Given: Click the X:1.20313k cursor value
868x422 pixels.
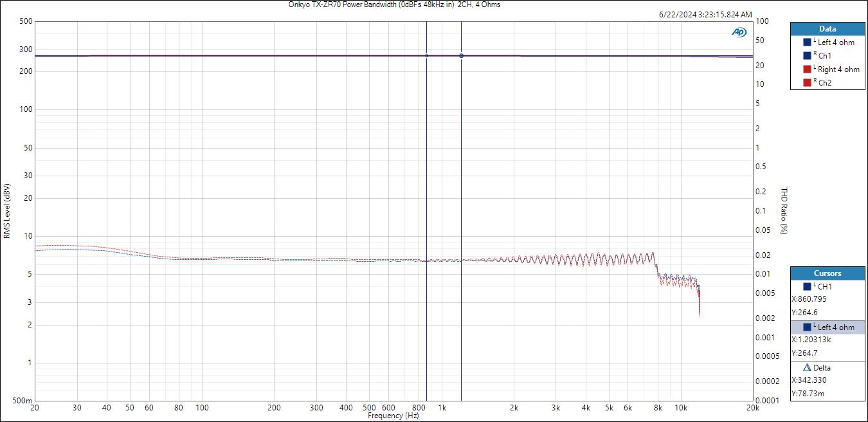Looking at the screenshot, I should 811,340.
